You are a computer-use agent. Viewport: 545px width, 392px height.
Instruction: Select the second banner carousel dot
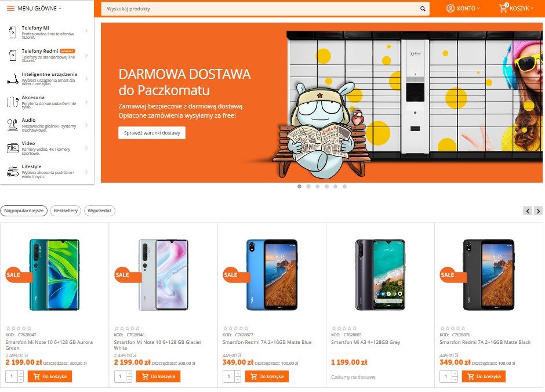308,187
